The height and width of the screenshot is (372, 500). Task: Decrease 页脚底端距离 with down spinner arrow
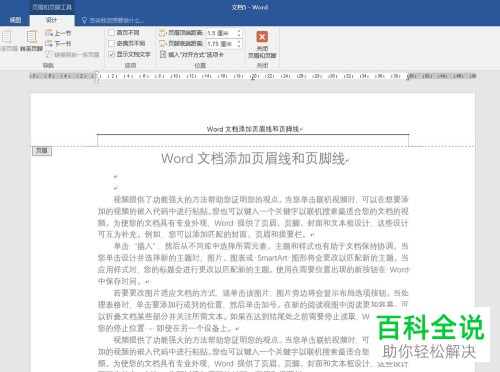click(239, 46)
